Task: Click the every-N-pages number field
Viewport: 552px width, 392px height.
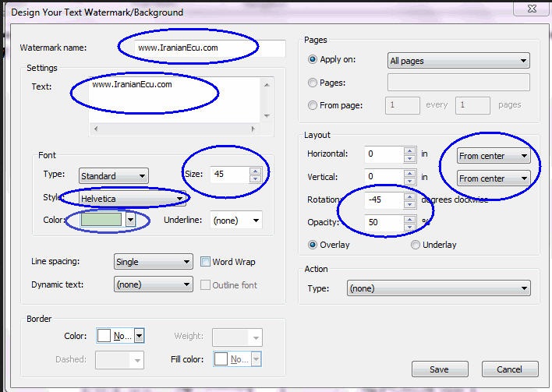Action: click(x=472, y=105)
